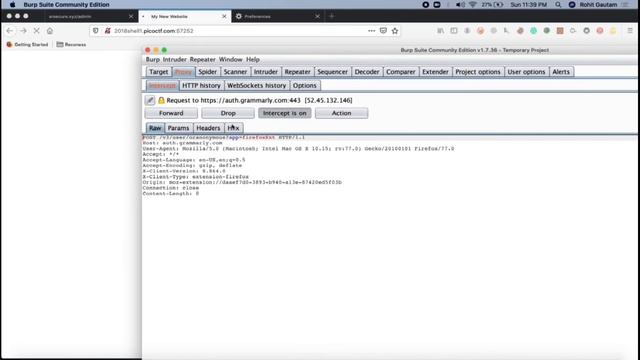Bookmark this page with the star icon
Viewport: 640px width, 360px height.
pyautogui.click(x=395, y=31)
